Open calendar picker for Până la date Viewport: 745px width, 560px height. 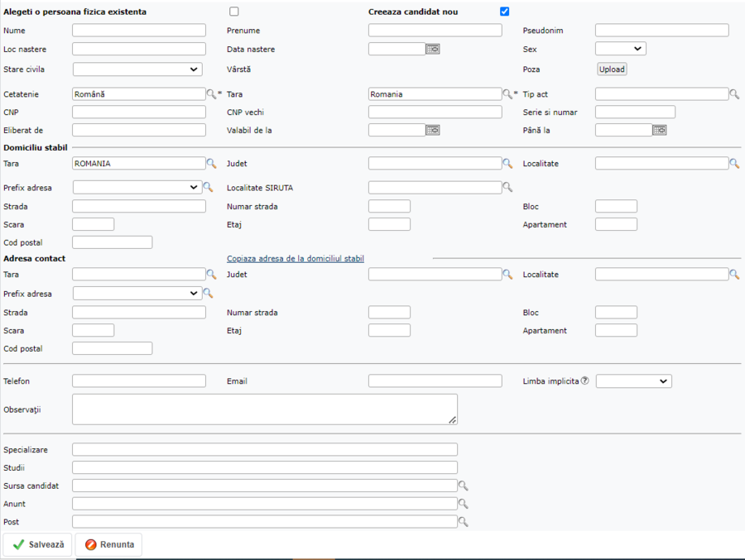point(660,130)
